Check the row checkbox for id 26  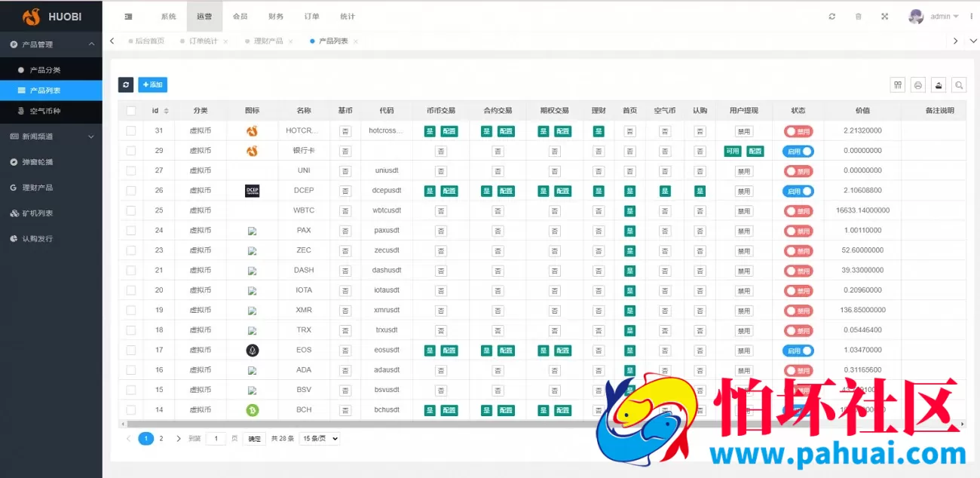coord(131,191)
